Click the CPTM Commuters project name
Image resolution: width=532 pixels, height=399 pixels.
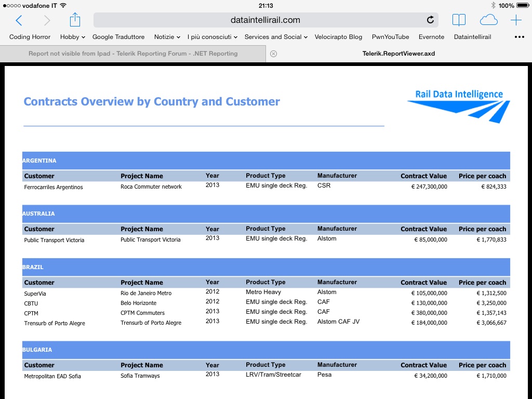tap(142, 313)
